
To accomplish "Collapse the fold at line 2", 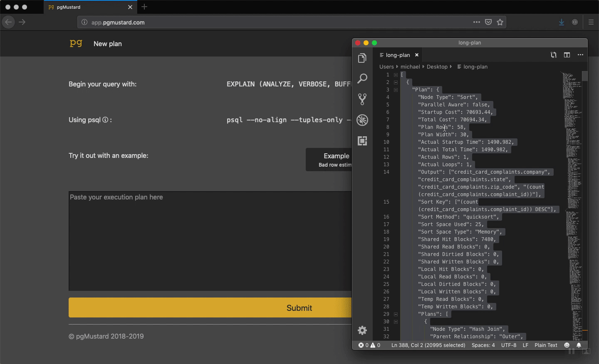I will (396, 82).
